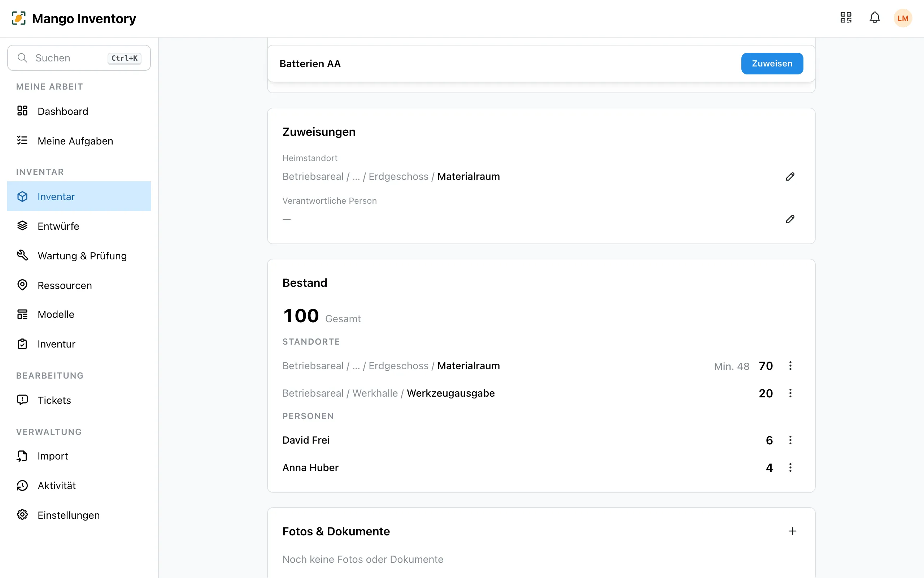
Task: Click the Inventur clipboard icon
Action: point(22,344)
